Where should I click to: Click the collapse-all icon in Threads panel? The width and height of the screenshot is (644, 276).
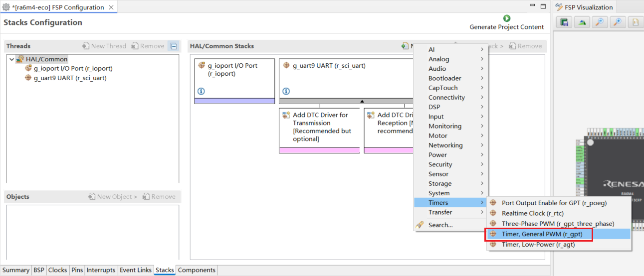pos(173,46)
